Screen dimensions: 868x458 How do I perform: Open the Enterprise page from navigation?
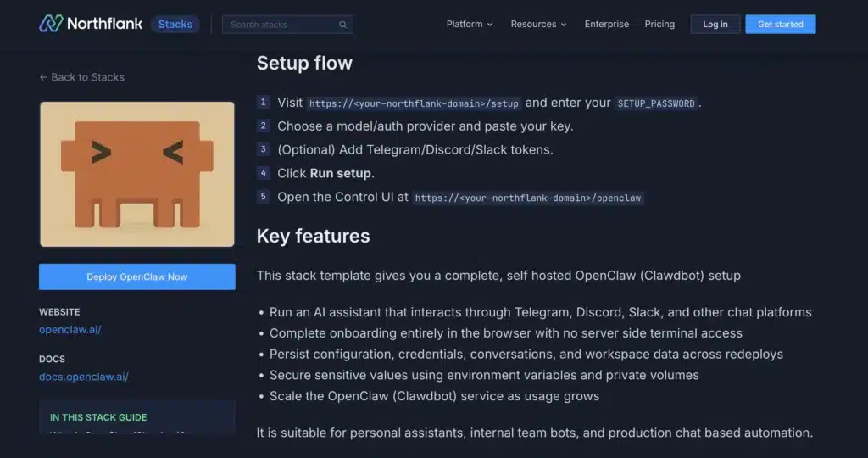point(606,25)
